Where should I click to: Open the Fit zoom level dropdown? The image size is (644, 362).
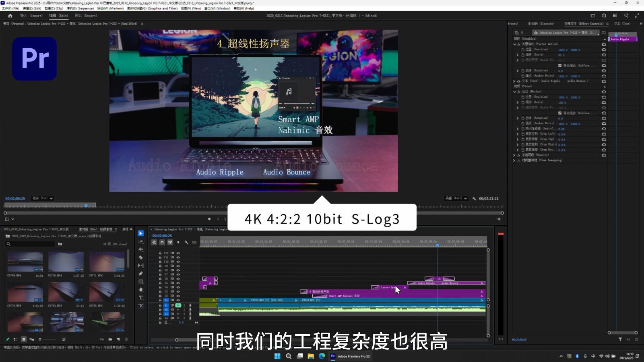(43, 198)
